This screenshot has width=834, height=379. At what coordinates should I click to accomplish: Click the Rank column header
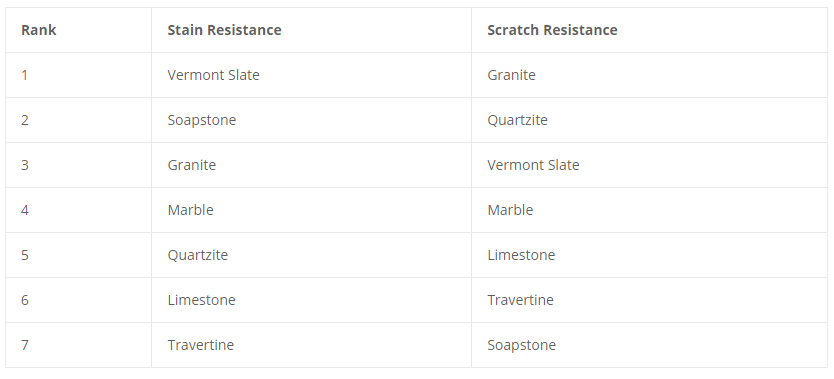point(38,30)
